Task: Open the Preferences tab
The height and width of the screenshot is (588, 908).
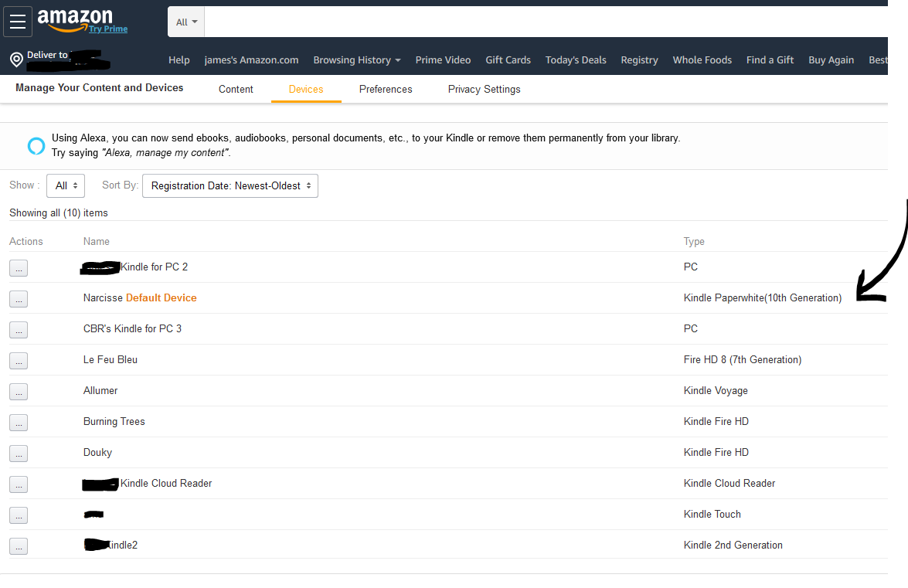Action: pyautogui.click(x=386, y=89)
